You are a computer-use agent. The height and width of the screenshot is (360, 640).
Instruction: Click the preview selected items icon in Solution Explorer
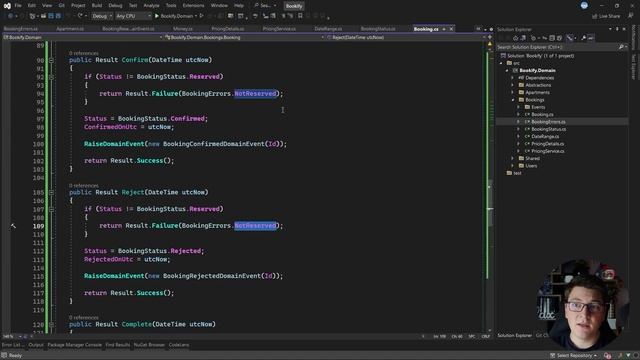point(591,38)
